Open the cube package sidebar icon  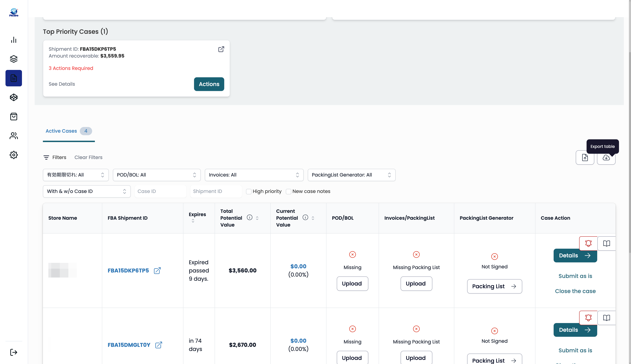click(14, 97)
